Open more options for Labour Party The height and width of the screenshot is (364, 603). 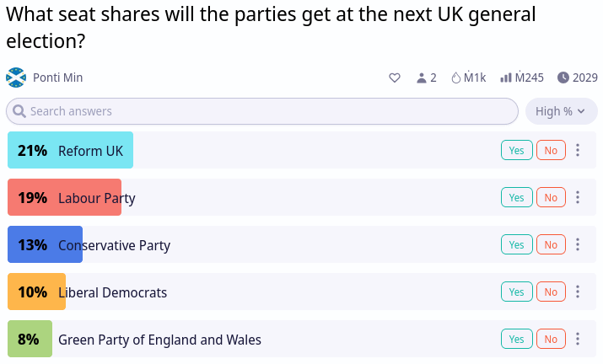[x=577, y=197]
